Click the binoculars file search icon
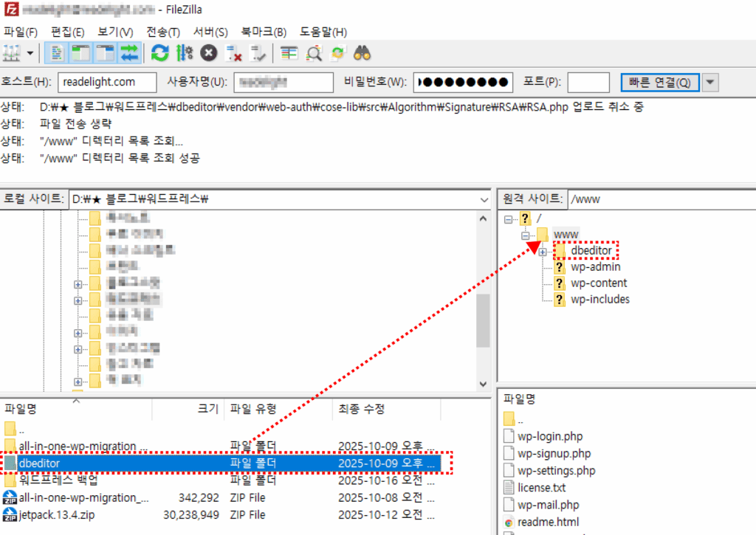 (x=362, y=53)
